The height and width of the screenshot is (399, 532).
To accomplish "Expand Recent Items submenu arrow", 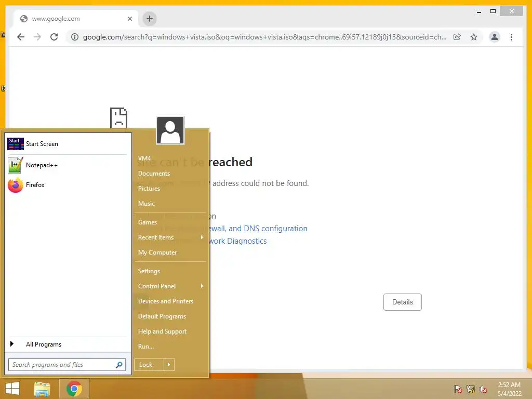I will (x=202, y=237).
